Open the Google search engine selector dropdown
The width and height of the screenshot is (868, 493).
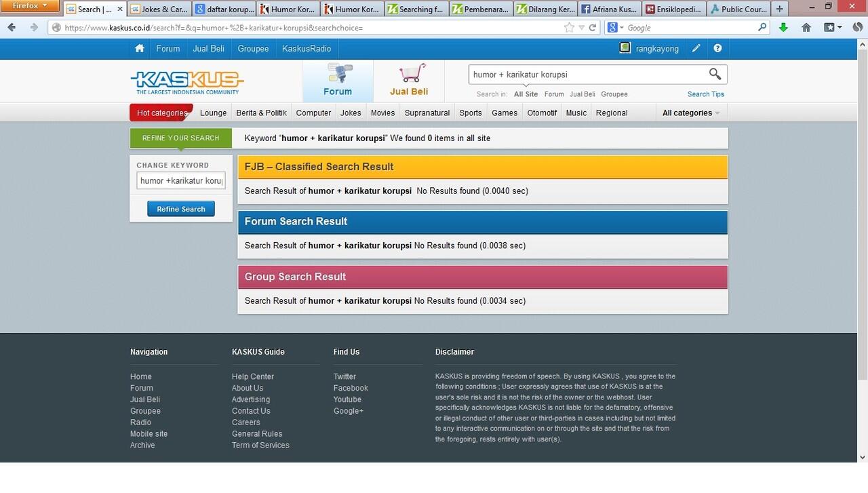[616, 27]
